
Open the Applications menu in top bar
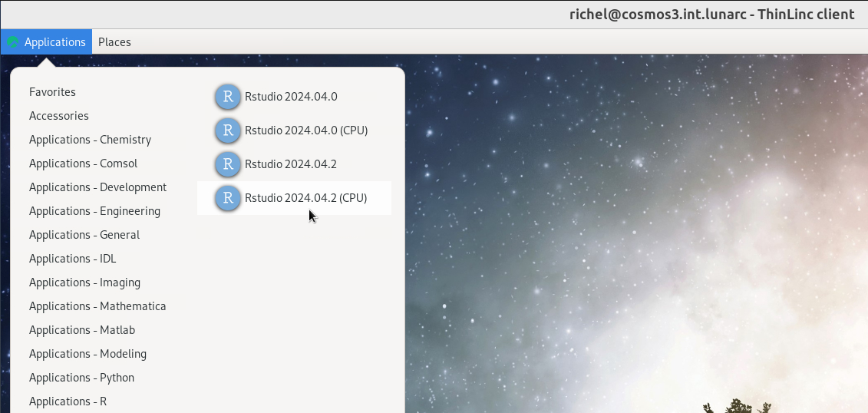point(47,42)
